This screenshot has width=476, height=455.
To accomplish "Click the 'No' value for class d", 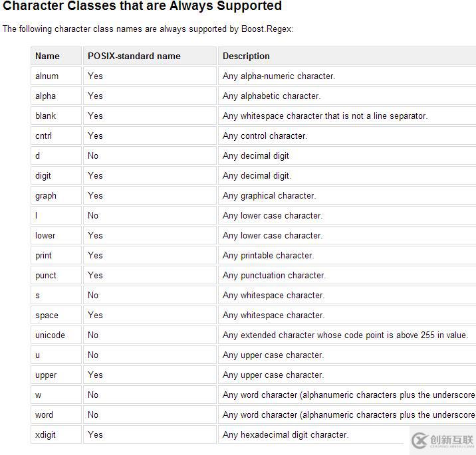I will pyautogui.click(x=93, y=156).
